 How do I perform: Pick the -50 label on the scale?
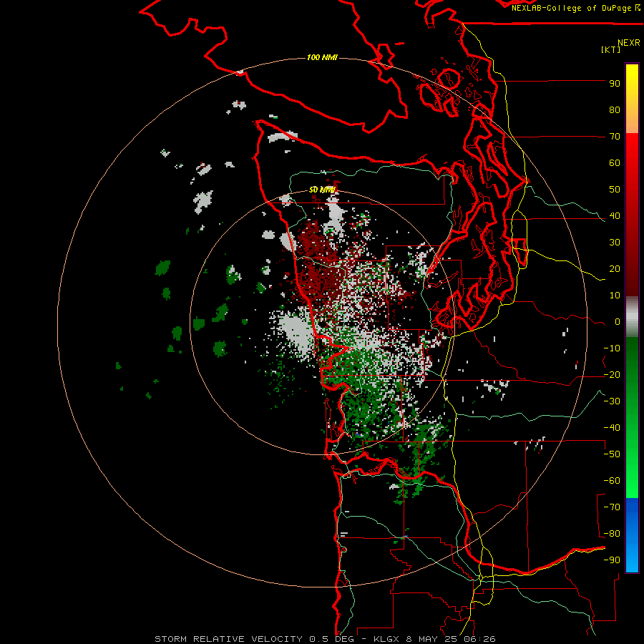pyautogui.click(x=612, y=454)
